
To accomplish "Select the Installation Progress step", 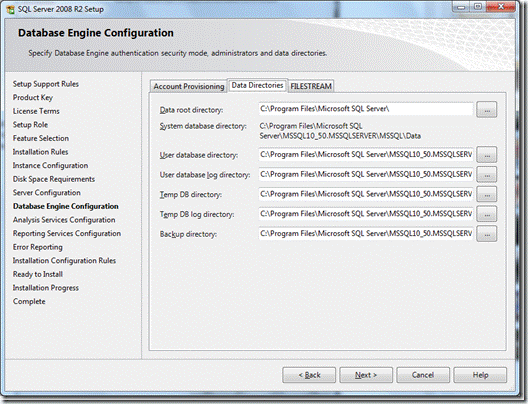I will pyautogui.click(x=46, y=288).
